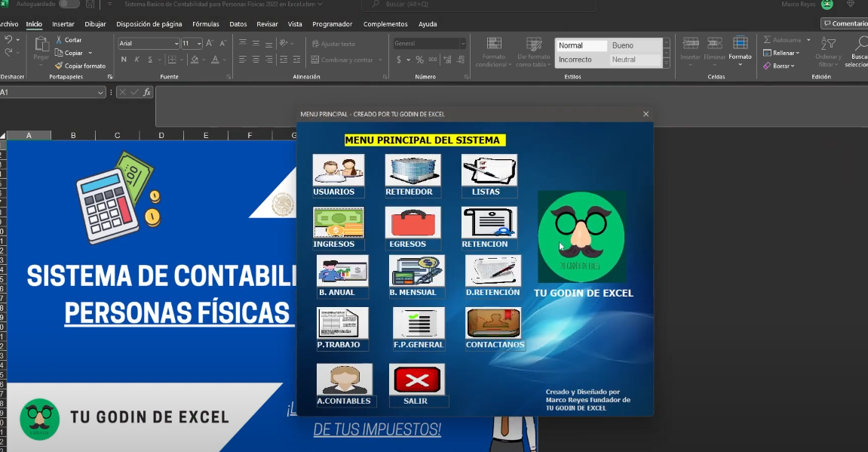Open the B. ANUAL icon

coord(342,271)
